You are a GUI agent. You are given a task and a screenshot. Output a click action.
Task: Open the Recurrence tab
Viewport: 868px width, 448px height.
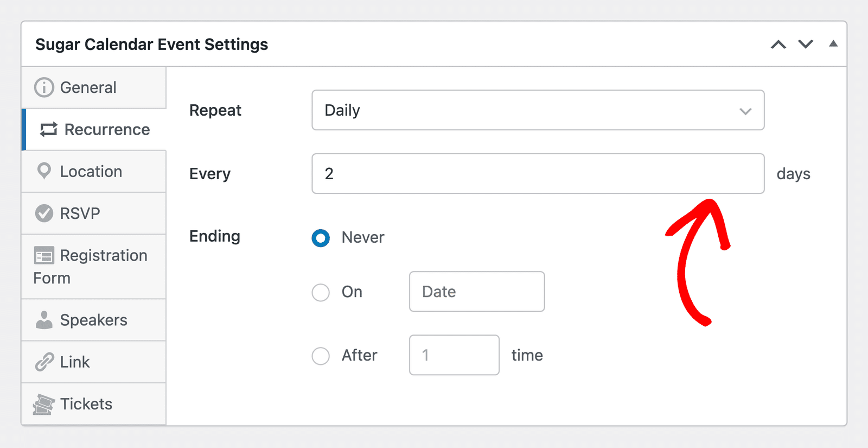(94, 129)
